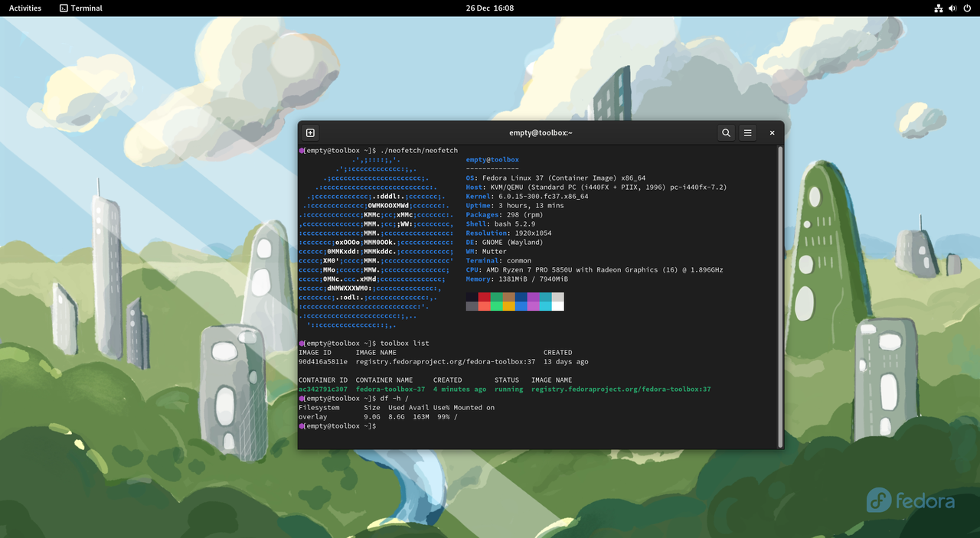Click the "empty@toolbox" neofetch header
Image resolution: width=980 pixels, height=538 pixels.
pyautogui.click(x=492, y=159)
